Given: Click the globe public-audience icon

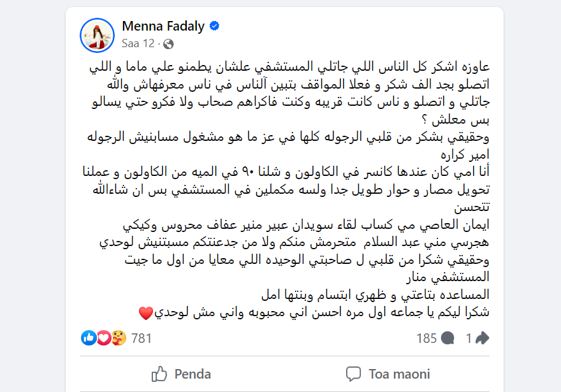Looking at the screenshot, I should (168, 44).
